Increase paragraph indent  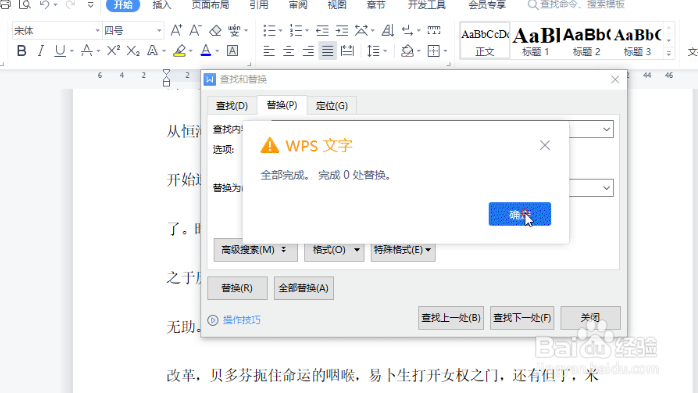pyautogui.click(x=342, y=31)
